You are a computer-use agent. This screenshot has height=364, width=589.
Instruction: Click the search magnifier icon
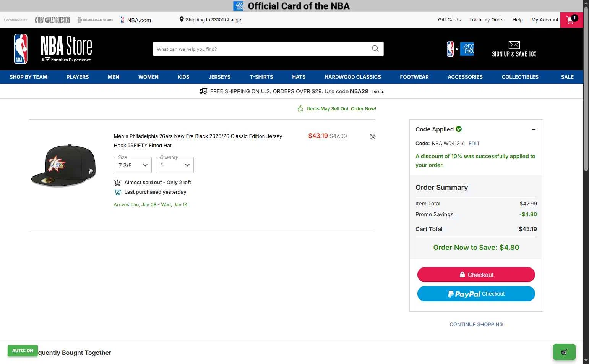click(x=375, y=49)
